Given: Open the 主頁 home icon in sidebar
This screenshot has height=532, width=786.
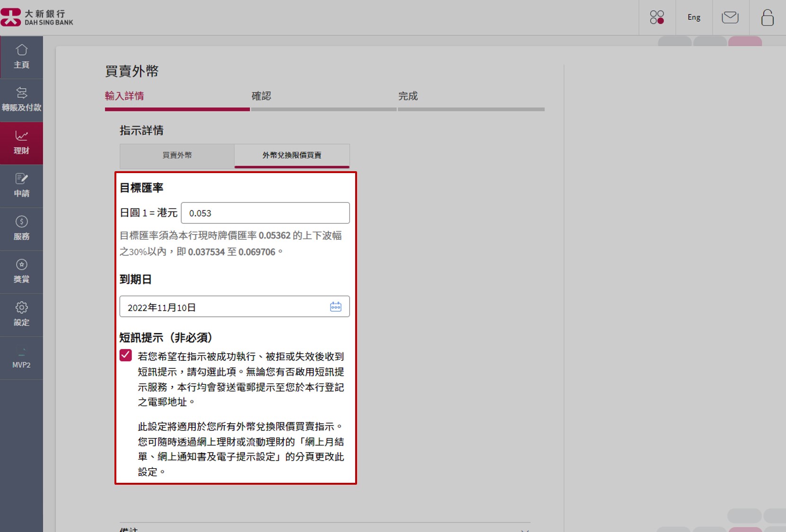Looking at the screenshot, I should pyautogui.click(x=21, y=56).
